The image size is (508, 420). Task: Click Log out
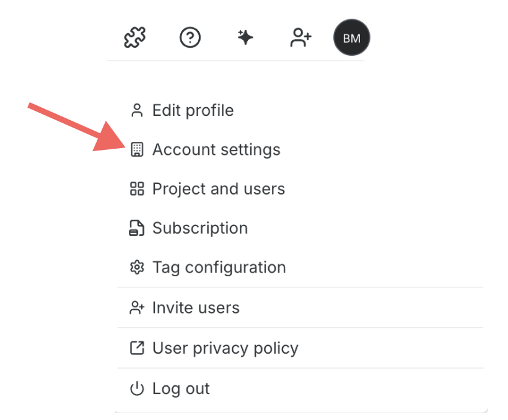pos(301,388)
